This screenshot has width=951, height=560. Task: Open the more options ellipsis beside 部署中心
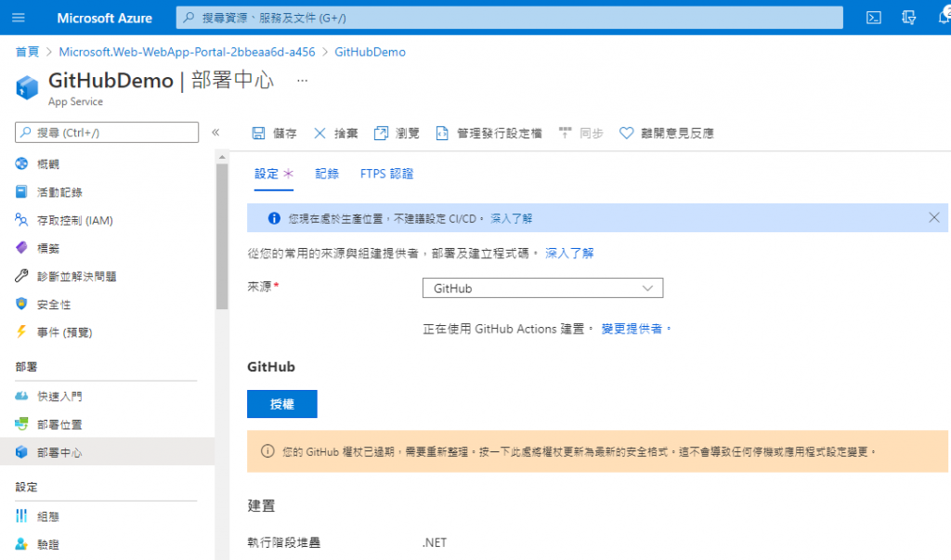click(302, 81)
